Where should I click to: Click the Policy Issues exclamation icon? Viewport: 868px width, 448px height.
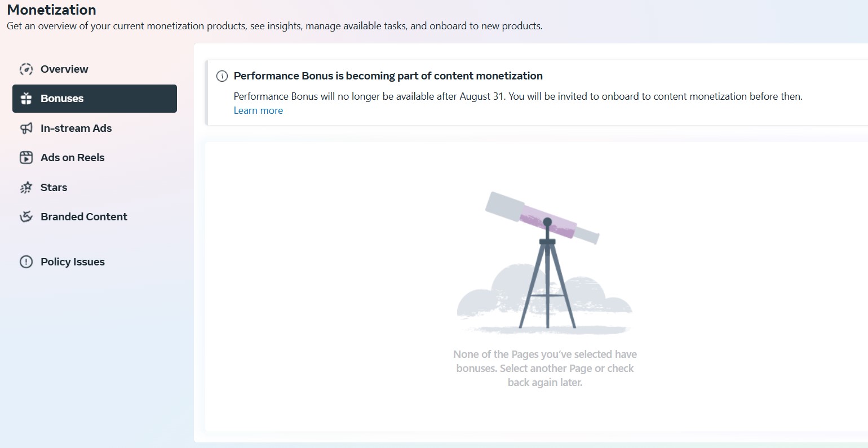click(26, 262)
